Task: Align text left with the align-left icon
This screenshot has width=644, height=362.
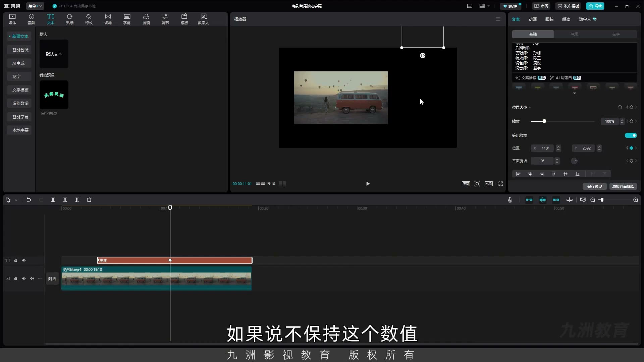Action: point(518,174)
